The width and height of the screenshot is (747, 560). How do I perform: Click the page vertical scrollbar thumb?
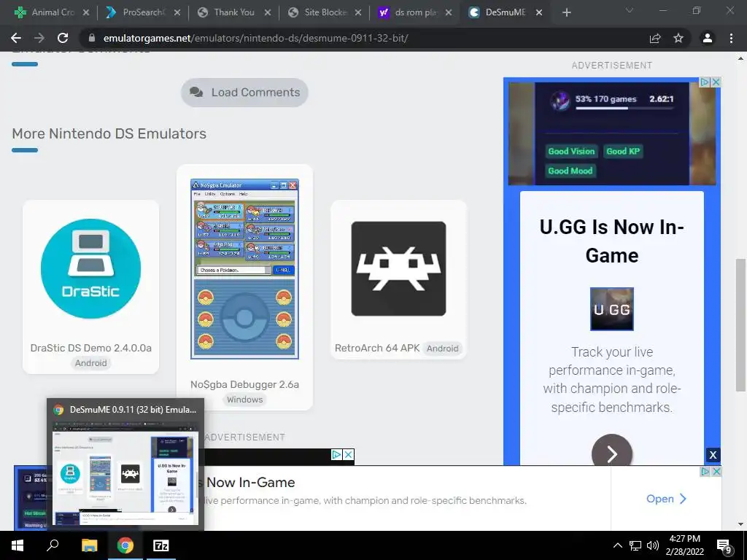coord(740,325)
